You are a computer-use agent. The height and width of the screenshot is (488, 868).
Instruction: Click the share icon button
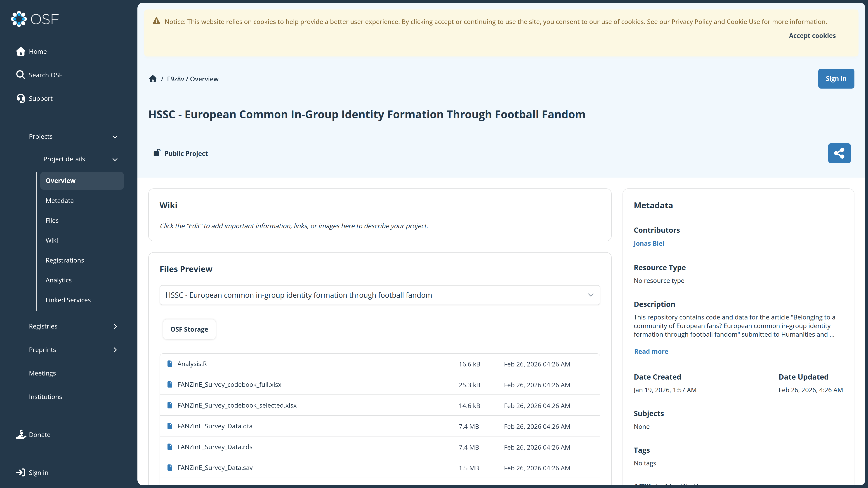tap(839, 153)
